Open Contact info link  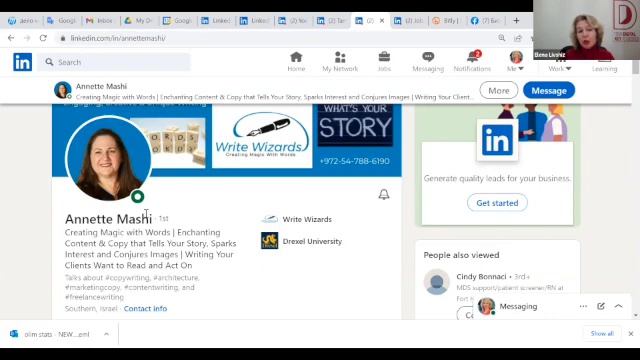tap(145, 309)
